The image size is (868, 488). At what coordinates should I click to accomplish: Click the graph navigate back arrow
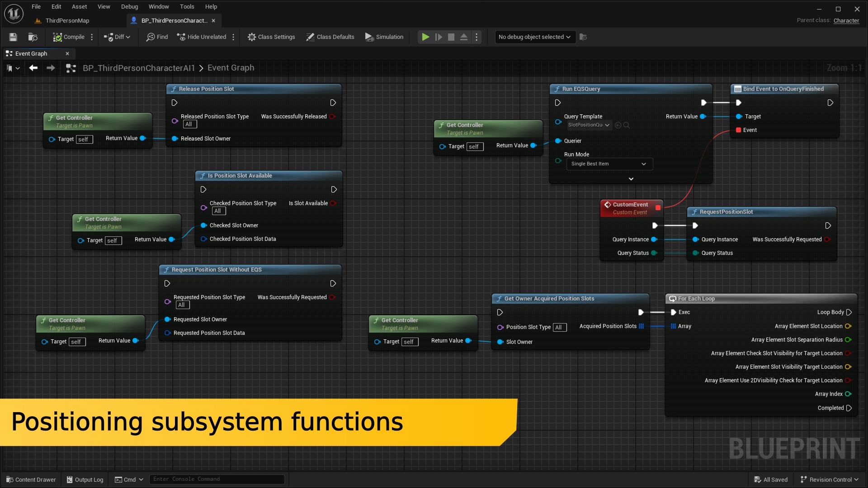(x=33, y=68)
